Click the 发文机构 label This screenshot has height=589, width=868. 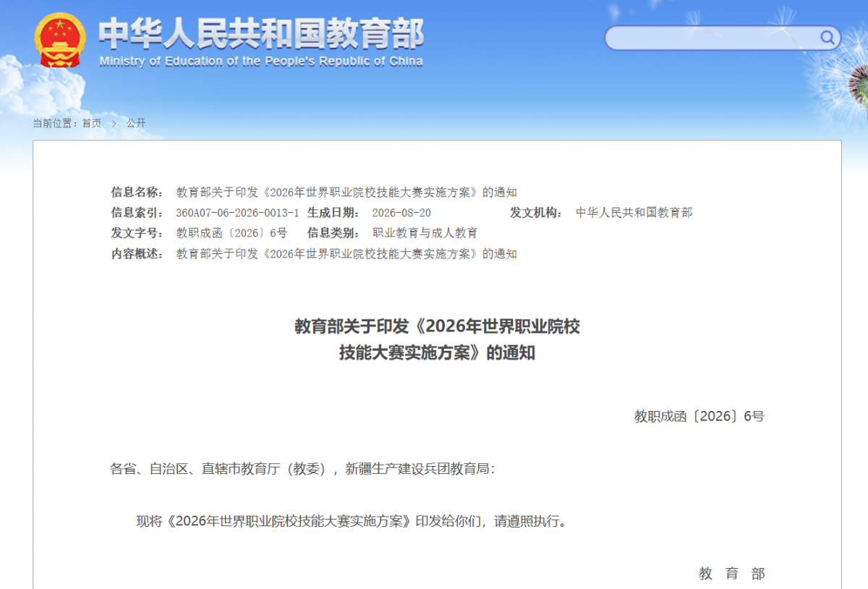click(x=536, y=213)
